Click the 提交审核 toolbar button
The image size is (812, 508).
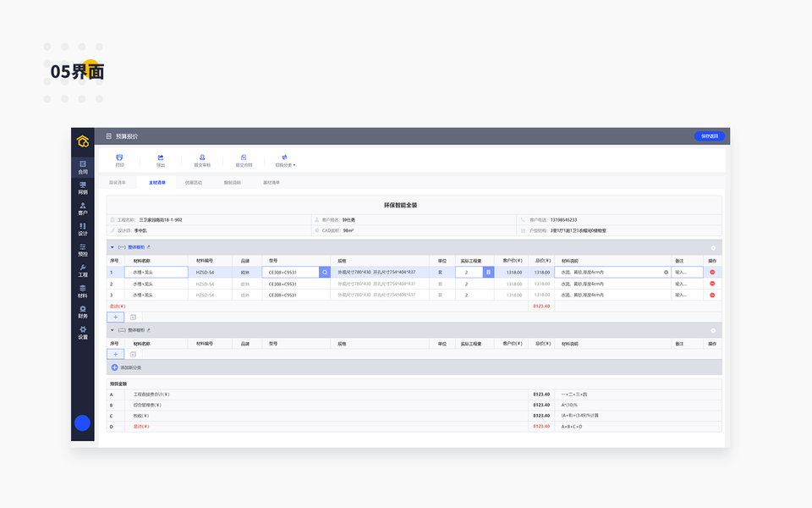pos(202,161)
